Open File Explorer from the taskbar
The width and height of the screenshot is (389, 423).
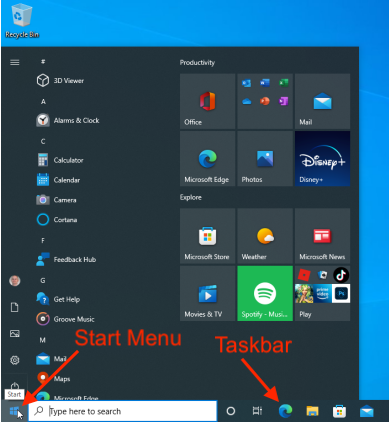pyautogui.click(x=312, y=411)
